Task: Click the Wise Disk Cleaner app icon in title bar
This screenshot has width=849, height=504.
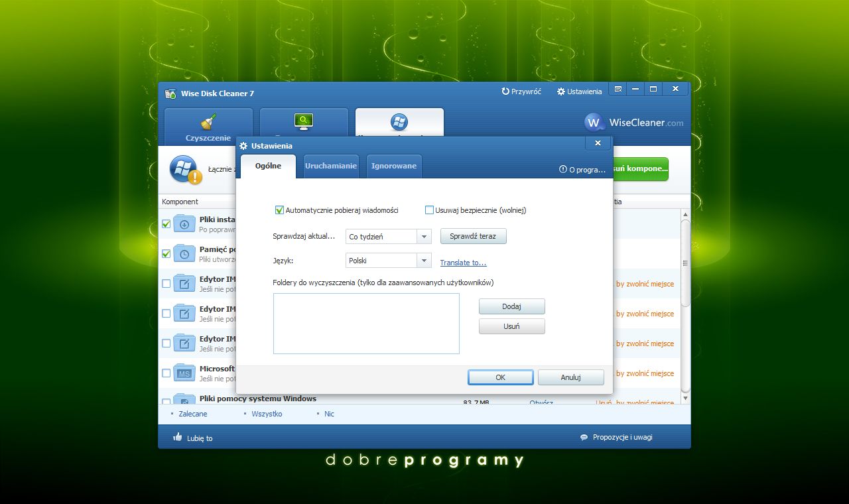Action: pyautogui.click(x=170, y=94)
